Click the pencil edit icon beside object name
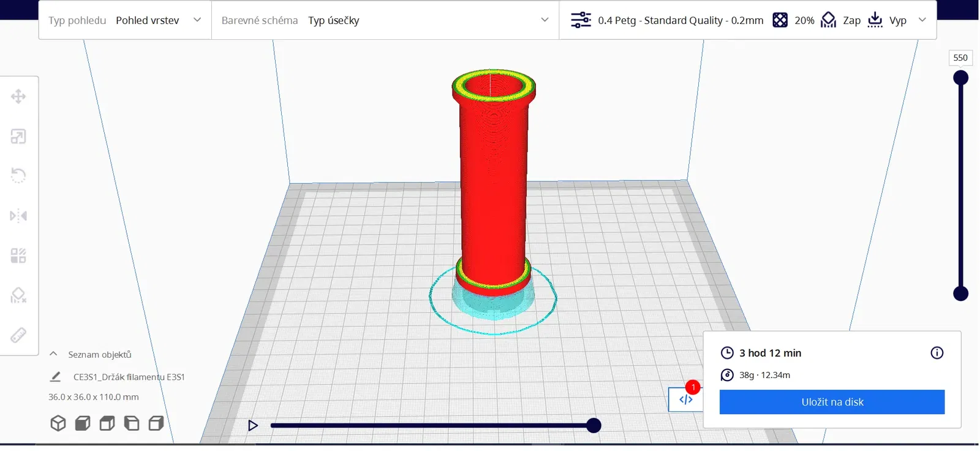This screenshot has width=980, height=451. (x=55, y=377)
